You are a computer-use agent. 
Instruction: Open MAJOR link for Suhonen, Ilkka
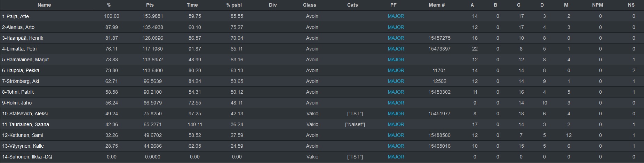(x=396, y=157)
